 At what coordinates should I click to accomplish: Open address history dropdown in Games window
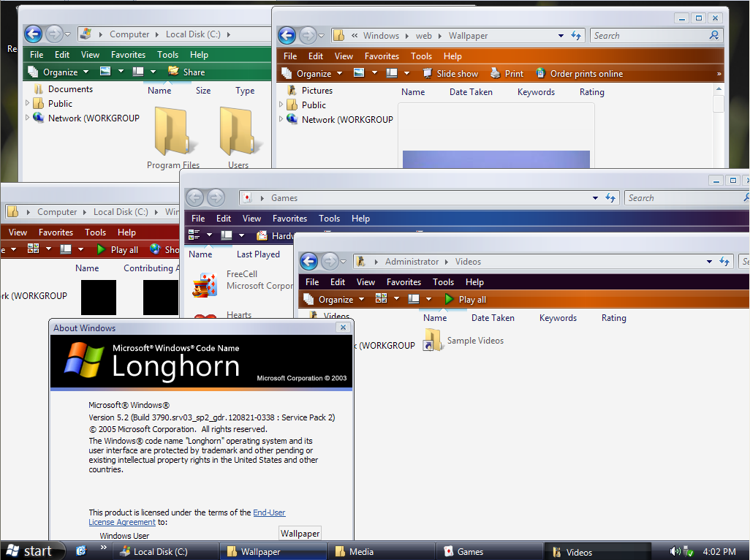click(595, 198)
